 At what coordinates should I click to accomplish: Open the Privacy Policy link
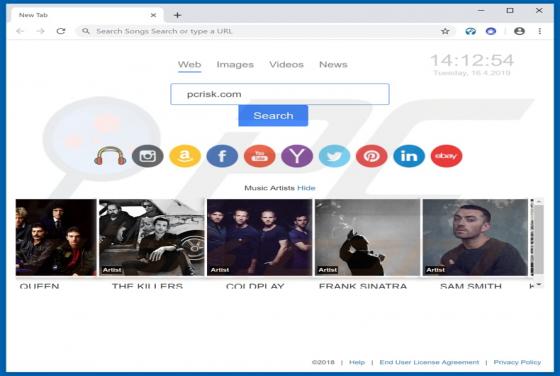[x=517, y=362]
